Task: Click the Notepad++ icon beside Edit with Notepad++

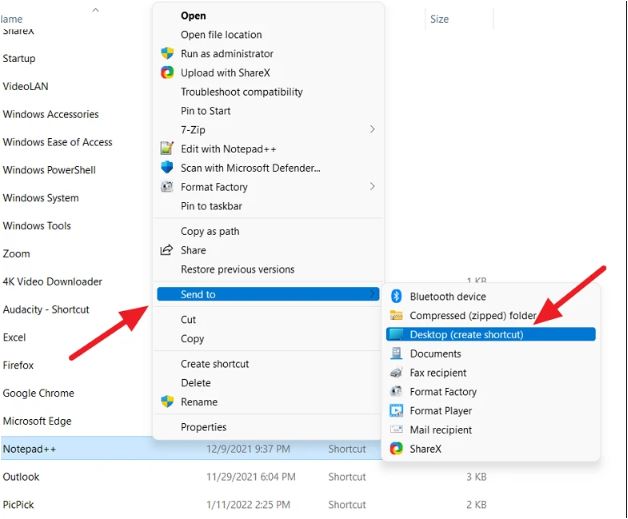Action: pos(167,149)
